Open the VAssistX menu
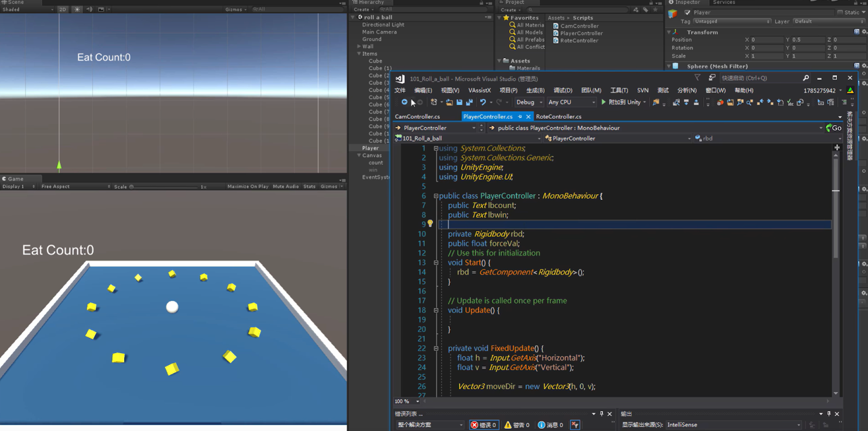Viewport: 868px width, 431px height. (479, 91)
